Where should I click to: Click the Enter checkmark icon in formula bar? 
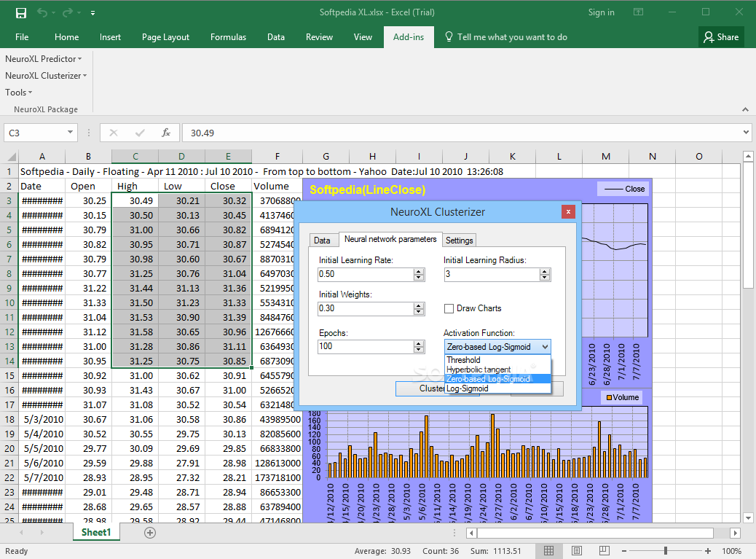(x=141, y=133)
